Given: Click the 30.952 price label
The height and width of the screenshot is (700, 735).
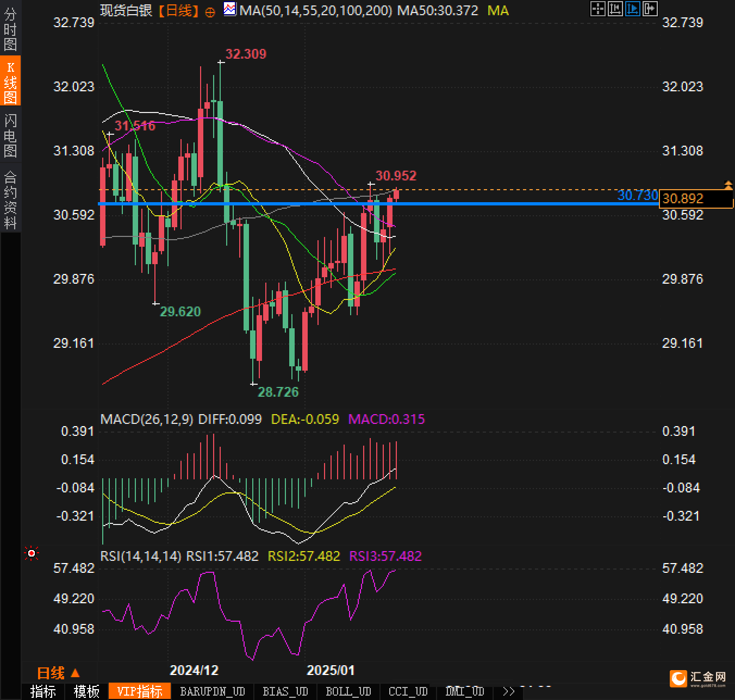Looking at the screenshot, I should [x=396, y=176].
